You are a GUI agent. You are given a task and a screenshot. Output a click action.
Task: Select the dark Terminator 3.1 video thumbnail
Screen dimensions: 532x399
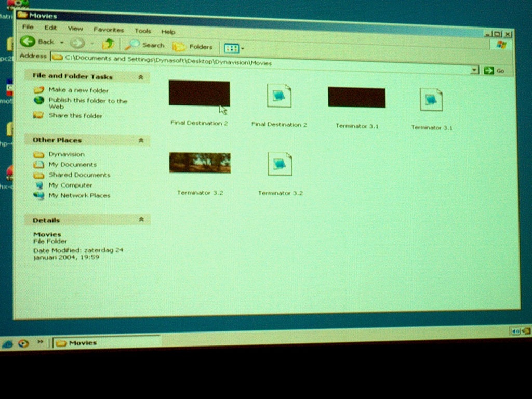(356, 97)
